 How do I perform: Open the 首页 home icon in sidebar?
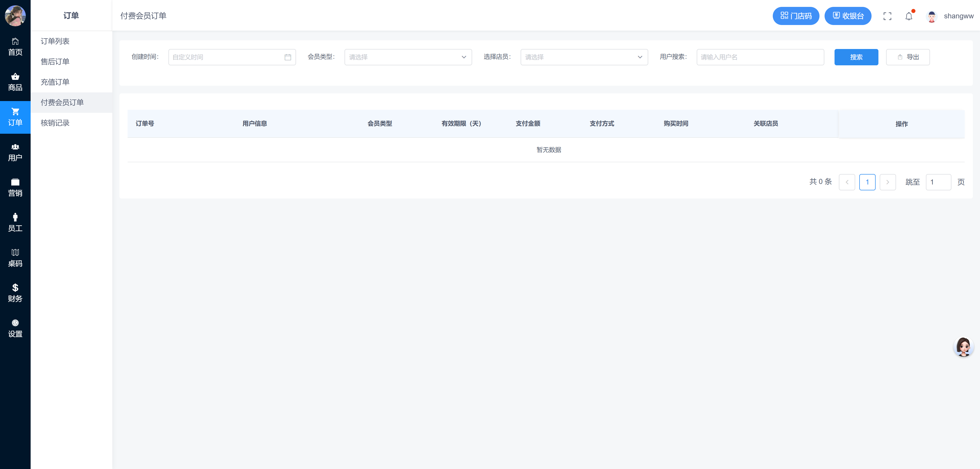(x=15, y=46)
